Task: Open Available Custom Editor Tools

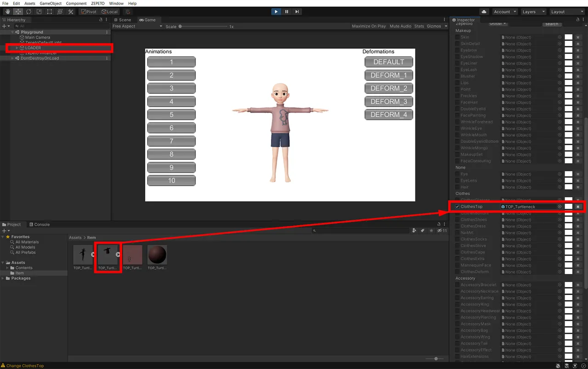Action: (70, 11)
